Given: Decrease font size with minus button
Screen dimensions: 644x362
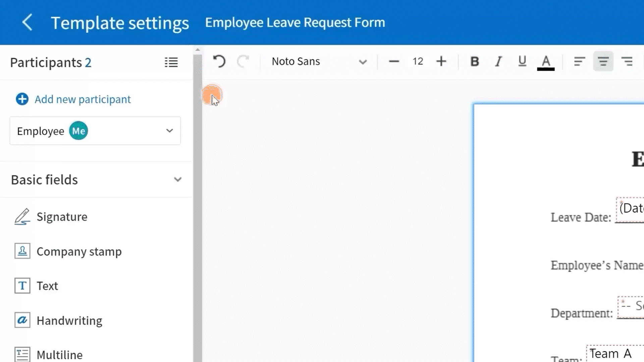Looking at the screenshot, I should tap(394, 61).
